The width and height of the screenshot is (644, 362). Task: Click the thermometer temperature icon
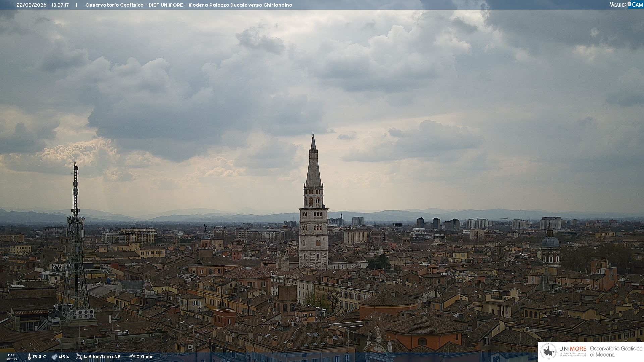(x=29, y=357)
